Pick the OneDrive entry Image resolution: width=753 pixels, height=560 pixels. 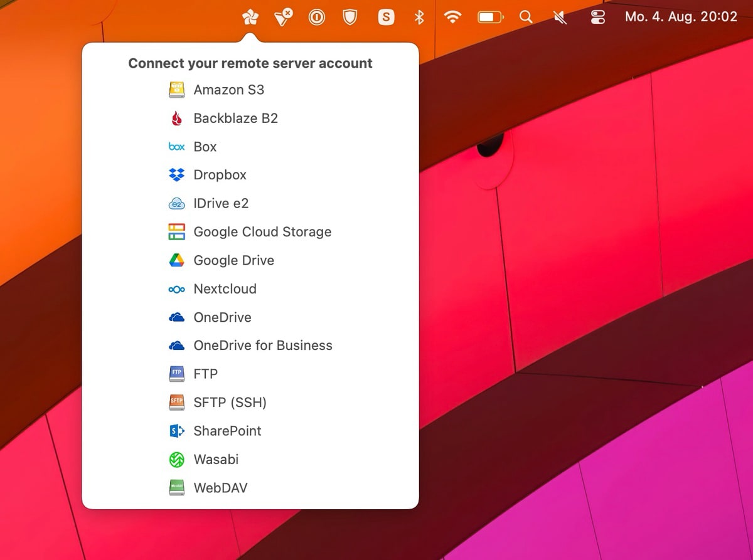coord(222,317)
